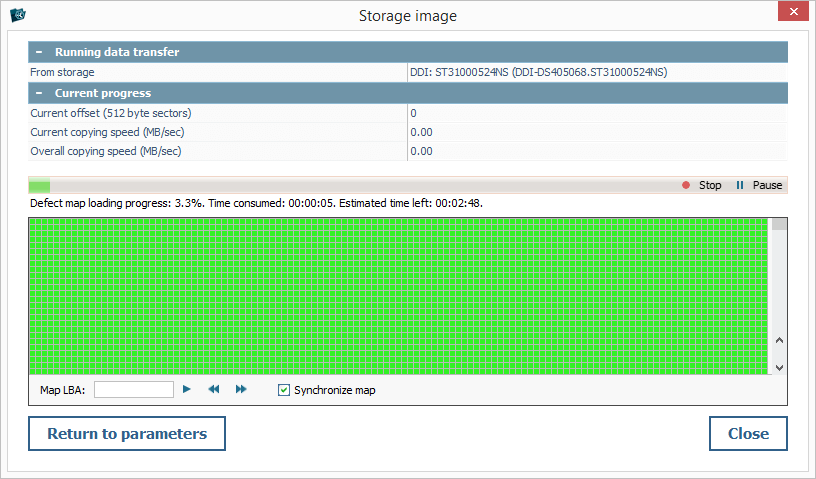
Task: Click the application icon in title bar
Action: pyautogui.click(x=17, y=15)
